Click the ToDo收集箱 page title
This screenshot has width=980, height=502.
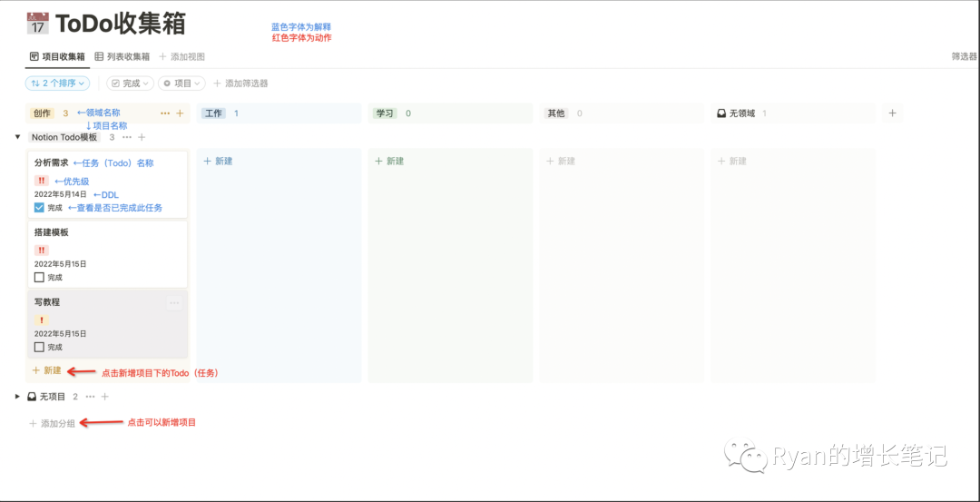click(x=121, y=24)
